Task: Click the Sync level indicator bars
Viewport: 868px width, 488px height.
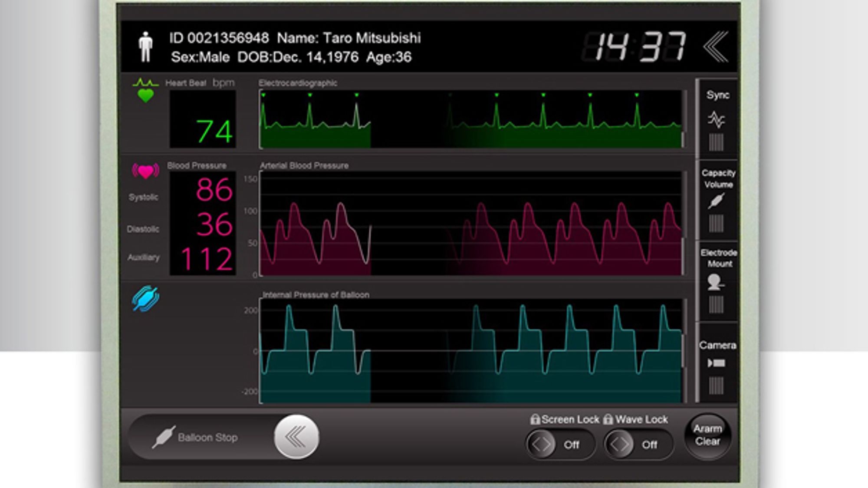Action: coord(716,142)
